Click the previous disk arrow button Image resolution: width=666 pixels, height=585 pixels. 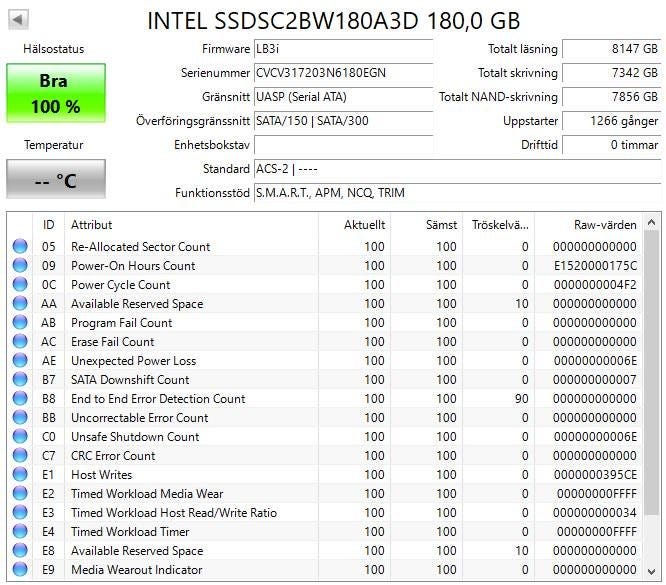tap(18, 20)
